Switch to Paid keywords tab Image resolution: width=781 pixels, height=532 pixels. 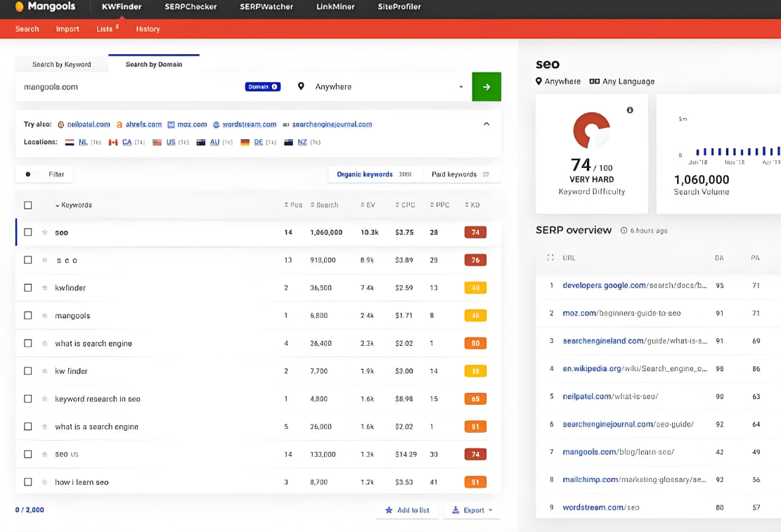pos(460,174)
